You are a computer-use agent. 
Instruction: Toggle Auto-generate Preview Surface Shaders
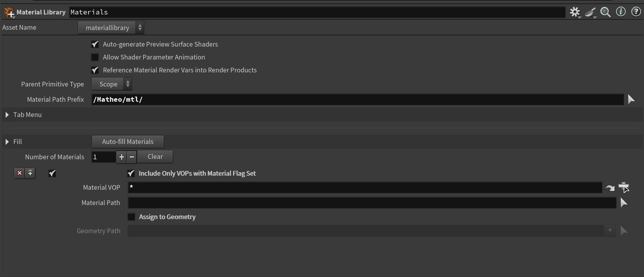[95, 44]
